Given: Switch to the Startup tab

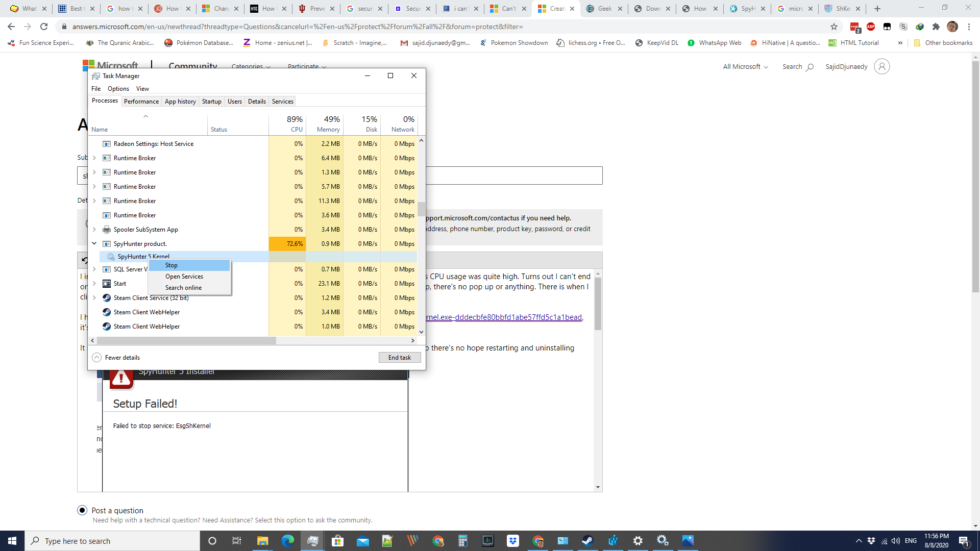Looking at the screenshot, I should 211,102.
